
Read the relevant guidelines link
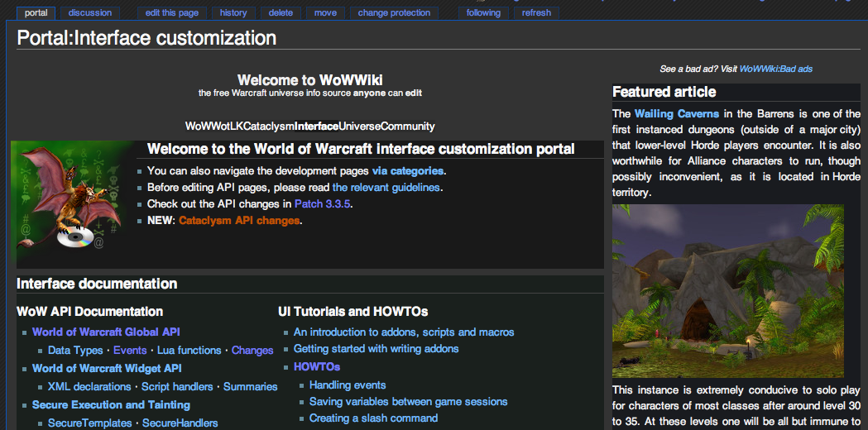pos(386,188)
